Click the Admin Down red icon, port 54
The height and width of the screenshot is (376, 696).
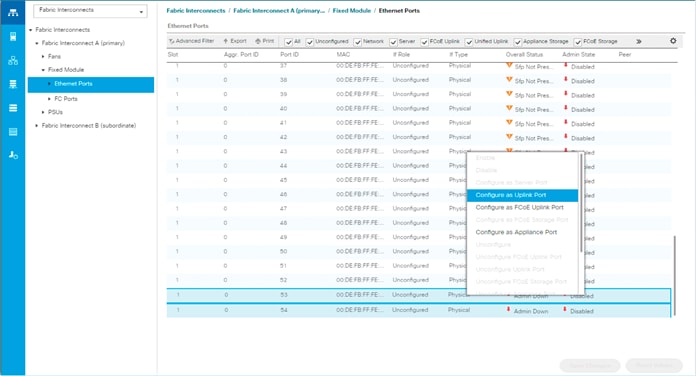coord(508,310)
